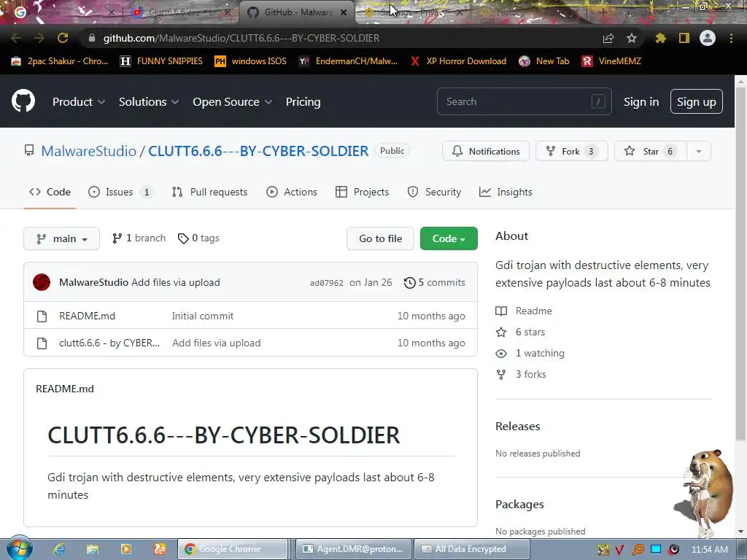Click the Notifications button
747x560 pixels.
(x=485, y=152)
